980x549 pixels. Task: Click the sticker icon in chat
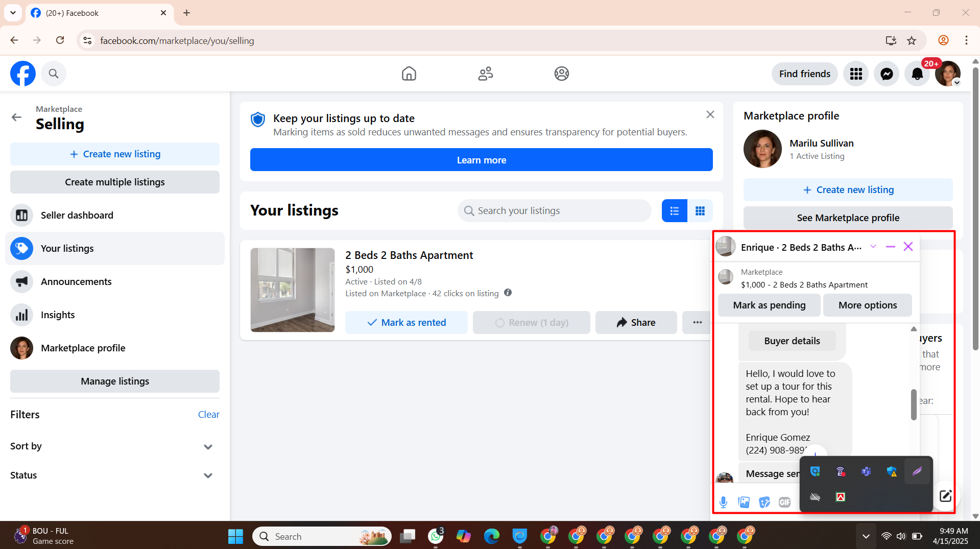click(x=764, y=502)
